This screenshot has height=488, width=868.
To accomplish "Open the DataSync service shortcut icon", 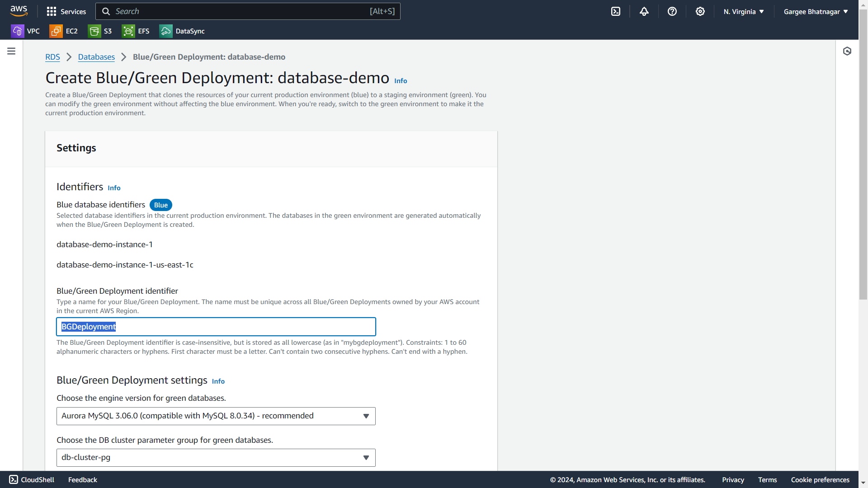I will pyautogui.click(x=166, y=31).
